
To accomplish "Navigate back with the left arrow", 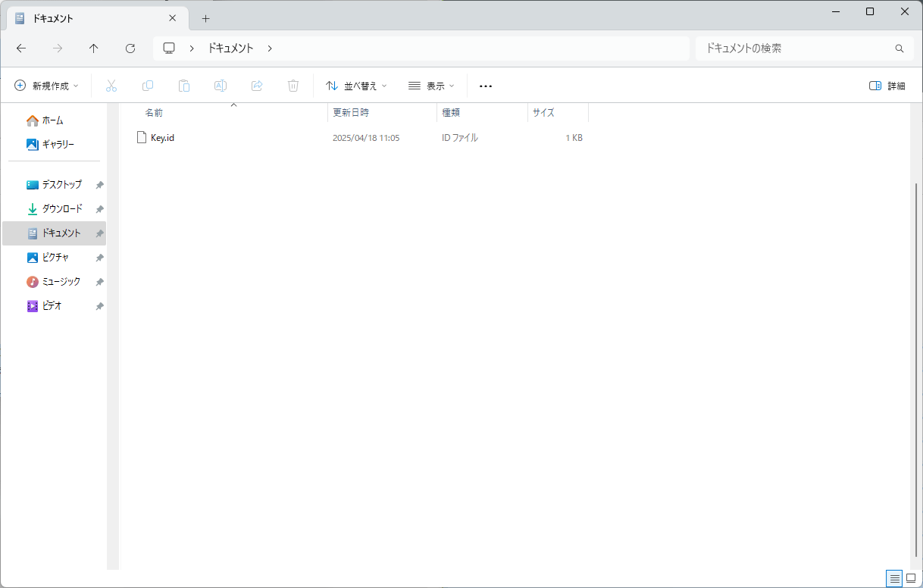I will (x=21, y=48).
